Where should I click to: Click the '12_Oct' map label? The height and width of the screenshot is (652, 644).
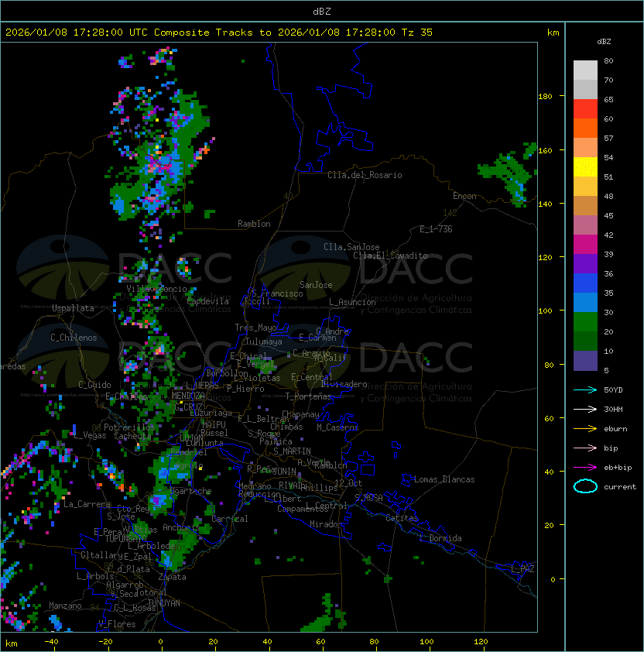click(x=348, y=483)
